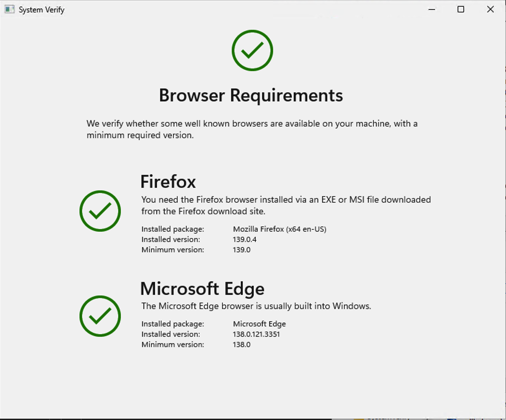This screenshot has height=420, width=506.
Task: Maximize the System Verify window
Action: click(x=461, y=9)
